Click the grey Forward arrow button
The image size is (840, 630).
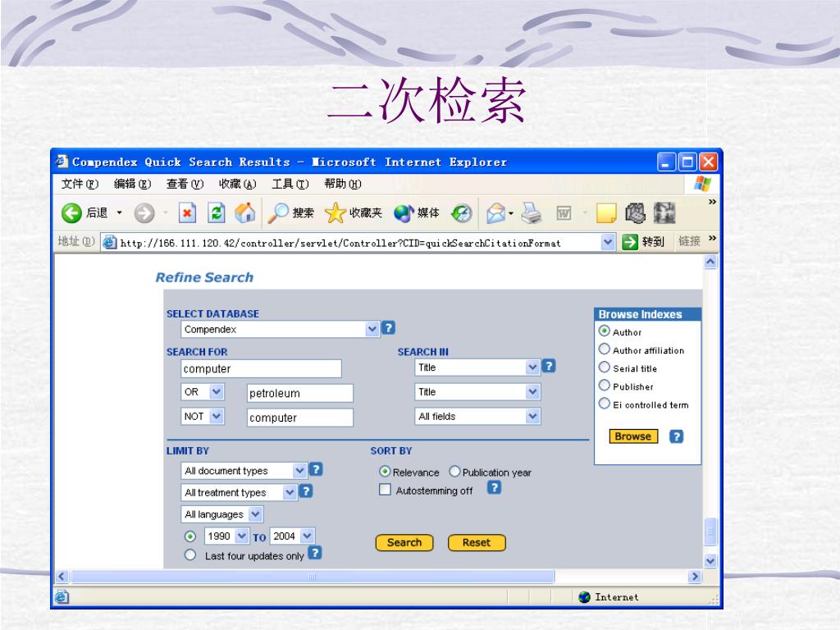point(144,213)
